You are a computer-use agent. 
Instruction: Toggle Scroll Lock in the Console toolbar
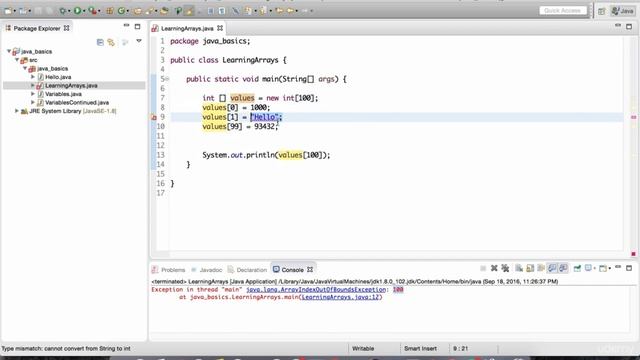pos(530,268)
